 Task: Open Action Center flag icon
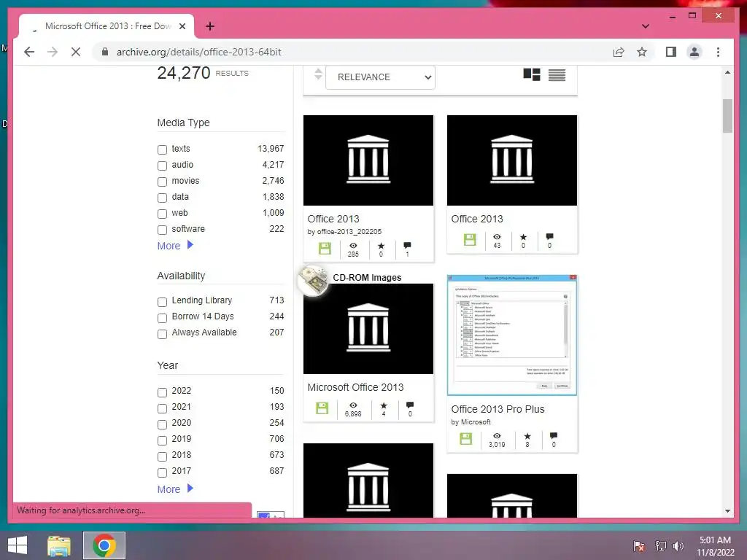pos(639,545)
